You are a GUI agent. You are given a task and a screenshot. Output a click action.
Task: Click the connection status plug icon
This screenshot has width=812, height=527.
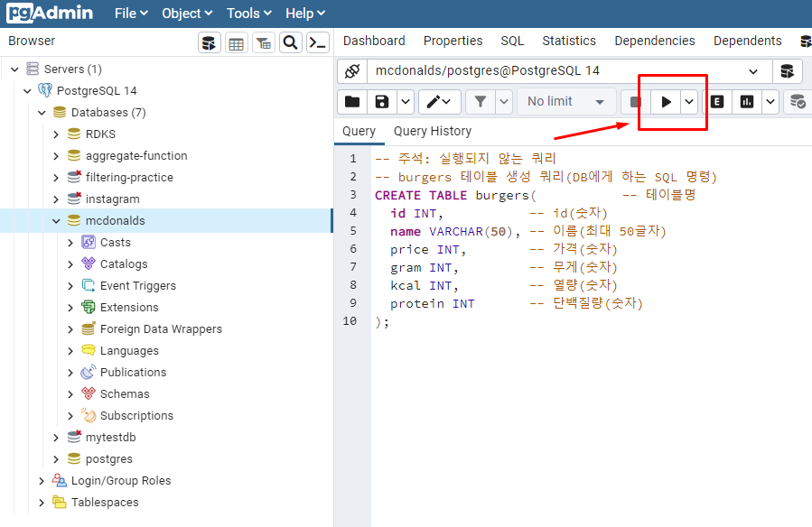(x=352, y=71)
